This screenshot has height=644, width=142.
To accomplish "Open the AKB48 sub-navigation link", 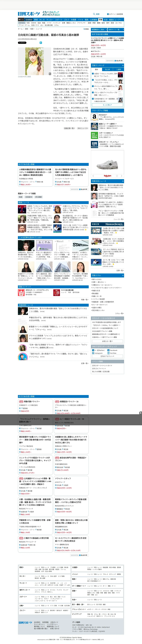I will coord(33,23).
